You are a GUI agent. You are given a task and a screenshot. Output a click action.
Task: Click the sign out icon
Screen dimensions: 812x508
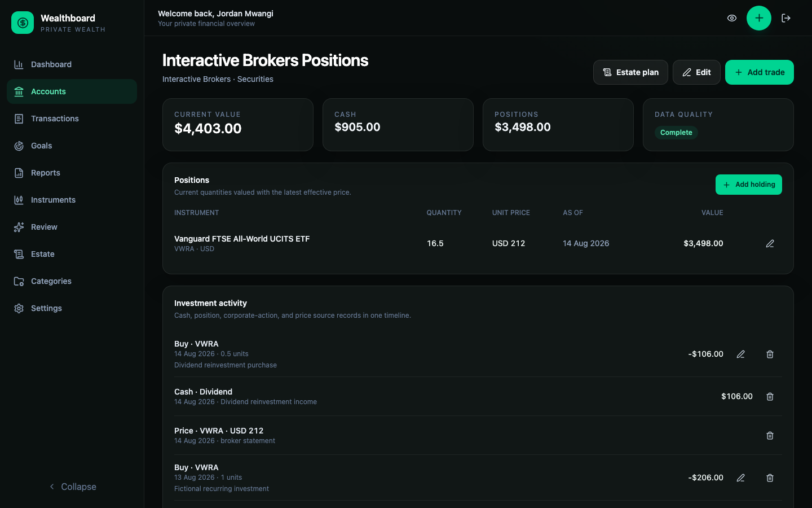(x=786, y=18)
